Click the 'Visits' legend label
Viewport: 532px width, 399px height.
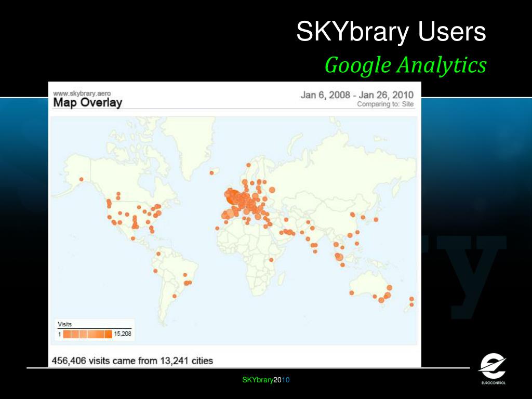pyautogui.click(x=64, y=324)
